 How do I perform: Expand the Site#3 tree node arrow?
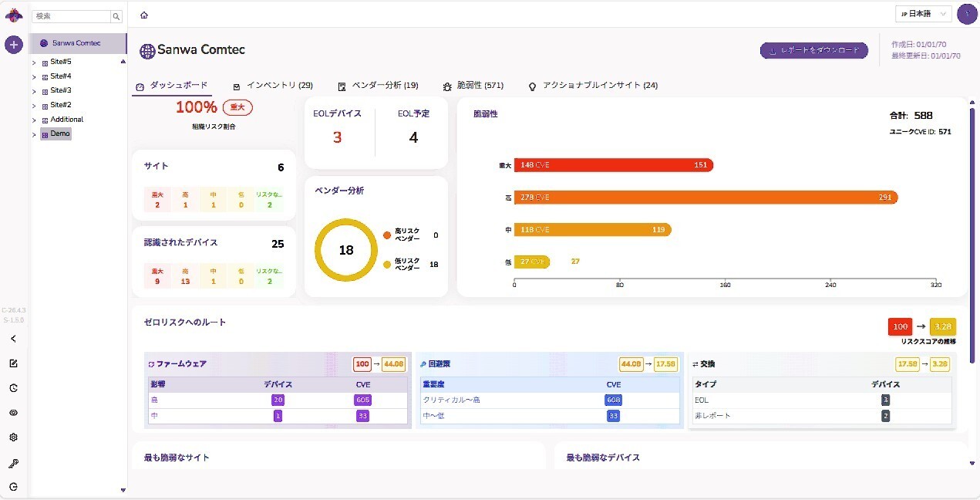[x=34, y=91]
